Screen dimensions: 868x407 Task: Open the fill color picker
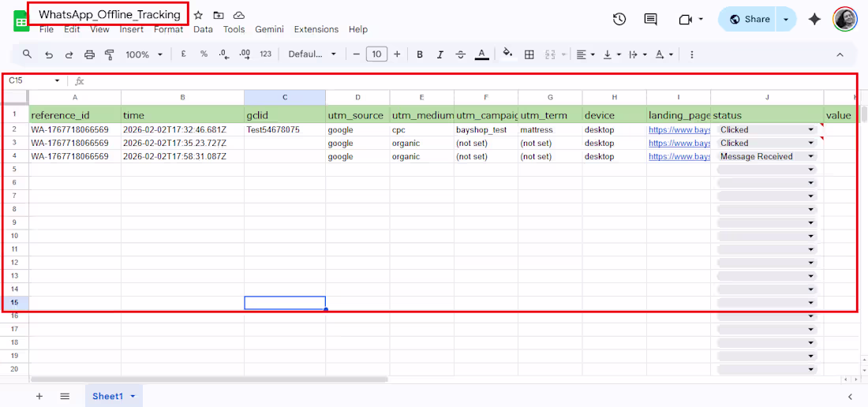(507, 54)
